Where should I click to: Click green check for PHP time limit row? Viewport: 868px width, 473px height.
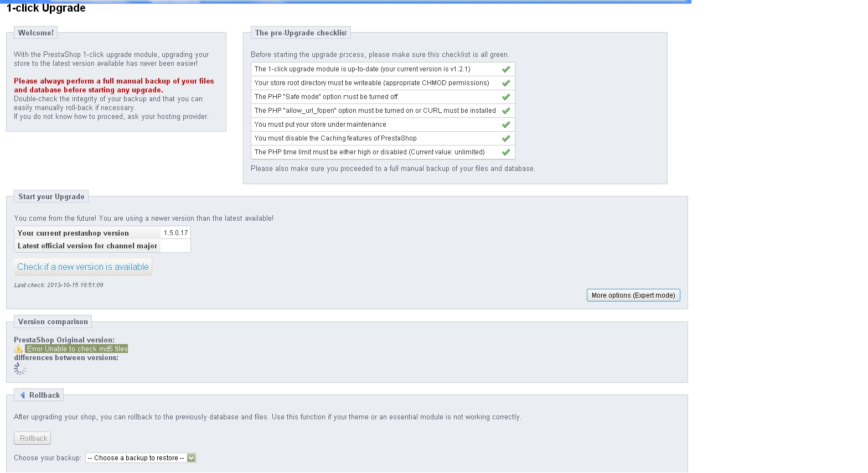[505, 152]
